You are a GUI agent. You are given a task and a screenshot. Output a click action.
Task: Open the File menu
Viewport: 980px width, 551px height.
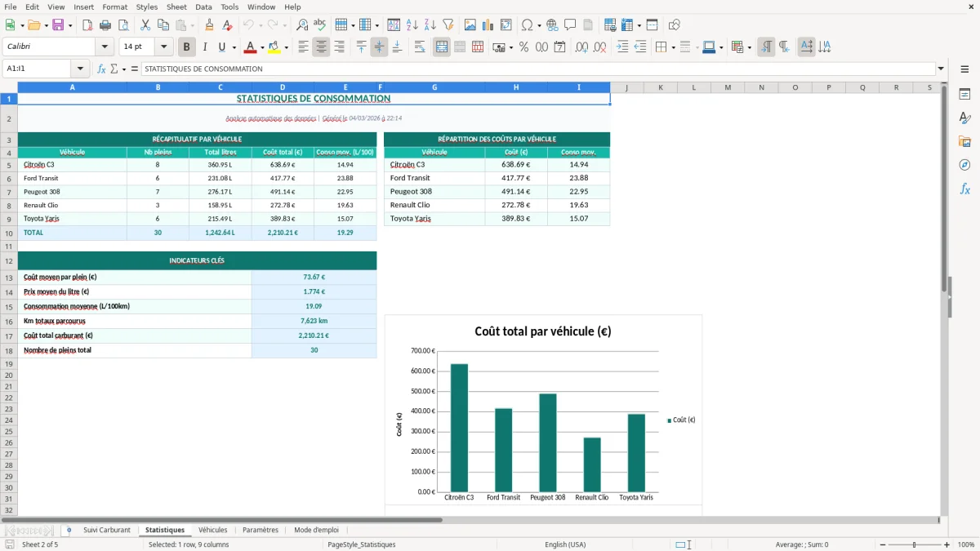click(x=11, y=7)
